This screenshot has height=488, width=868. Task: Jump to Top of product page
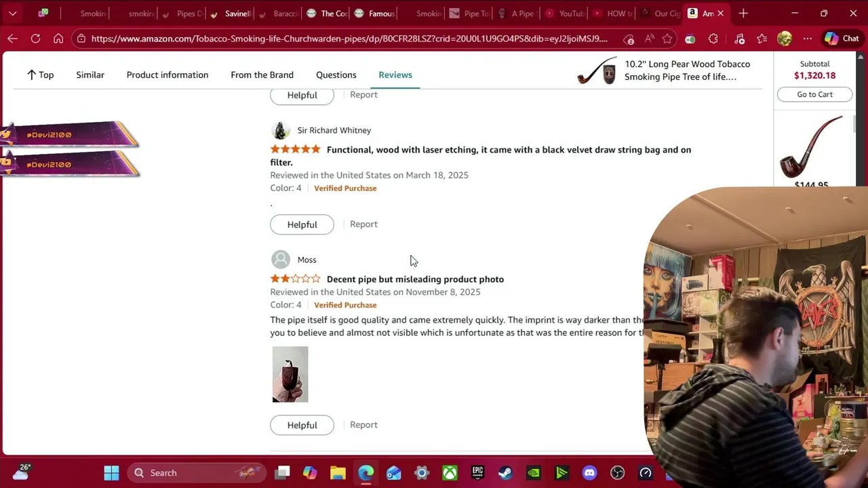pos(40,75)
